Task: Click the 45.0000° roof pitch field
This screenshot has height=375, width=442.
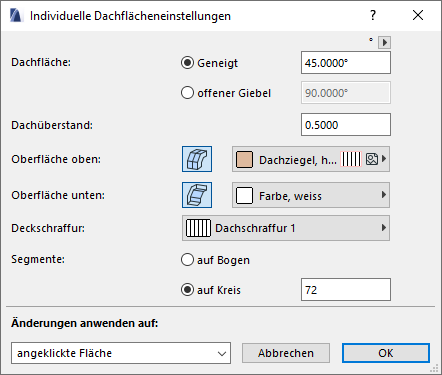Action: pos(346,63)
